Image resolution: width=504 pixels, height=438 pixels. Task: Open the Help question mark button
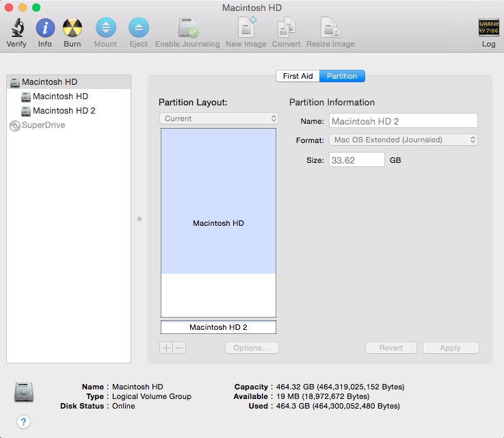click(x=24, y=422)
